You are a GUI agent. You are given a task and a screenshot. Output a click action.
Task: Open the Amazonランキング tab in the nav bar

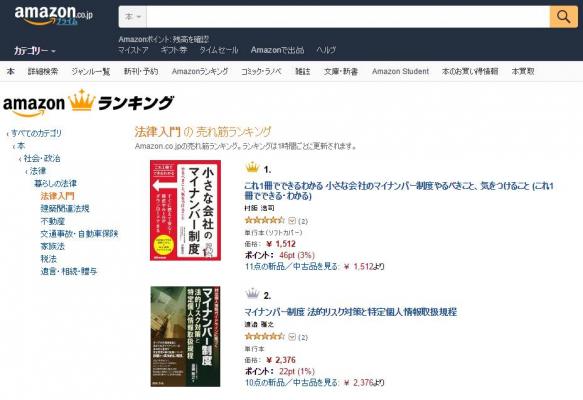pos(200,71)
